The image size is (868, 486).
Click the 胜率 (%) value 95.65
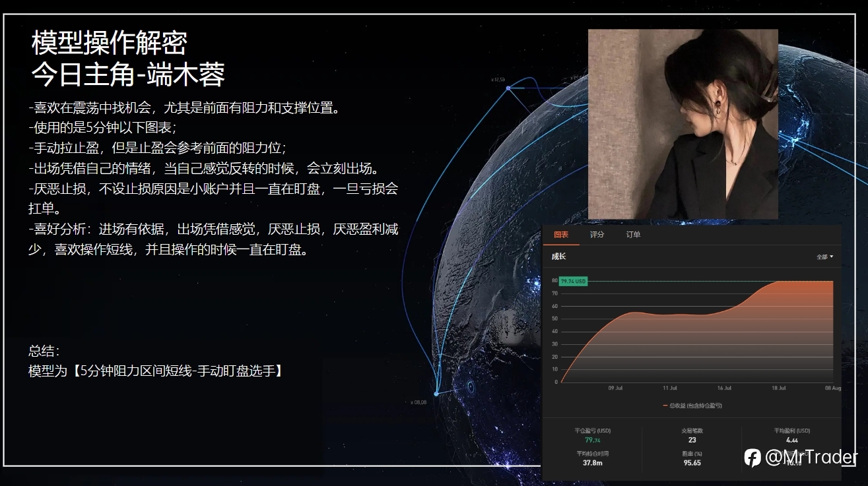[x=692, y=463]
